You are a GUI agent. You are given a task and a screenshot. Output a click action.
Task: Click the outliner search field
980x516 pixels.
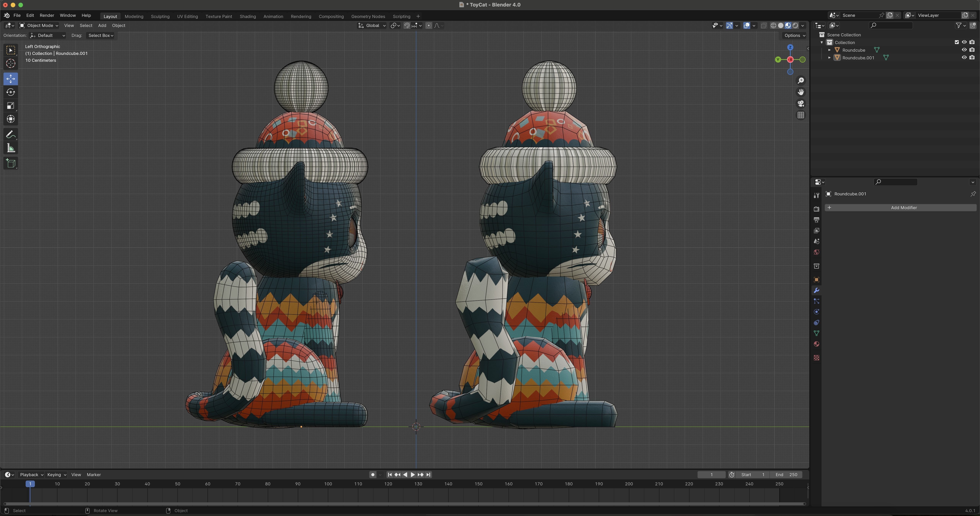tap(891, 25)
